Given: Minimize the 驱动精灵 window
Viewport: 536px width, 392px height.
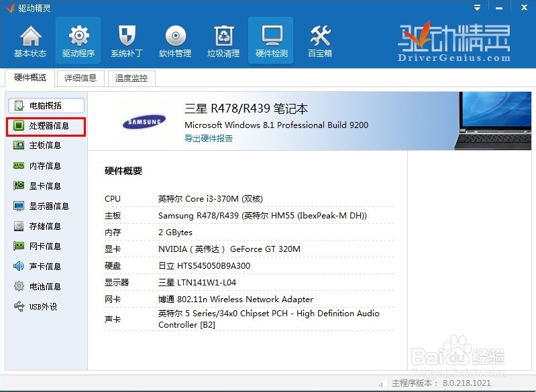Looking at the screenshot, I should pyautogui.click(x=499, y=8).
